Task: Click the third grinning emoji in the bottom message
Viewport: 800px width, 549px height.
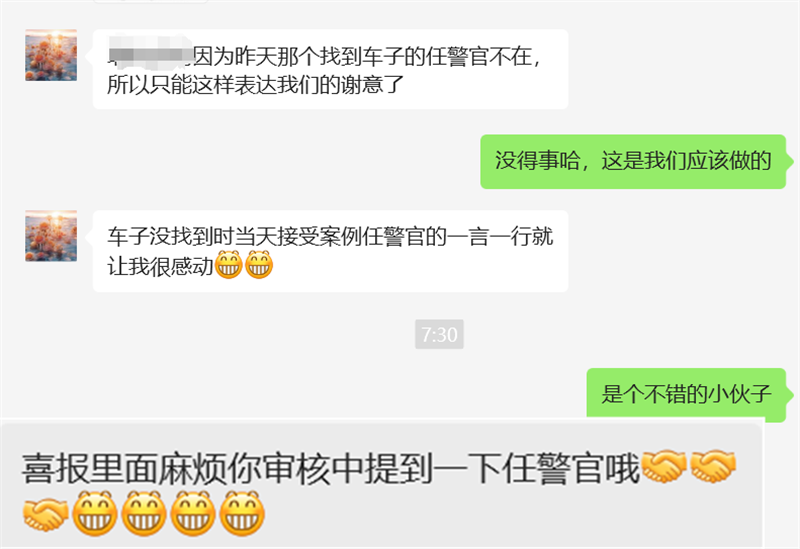Action: [x=193, y=514]
